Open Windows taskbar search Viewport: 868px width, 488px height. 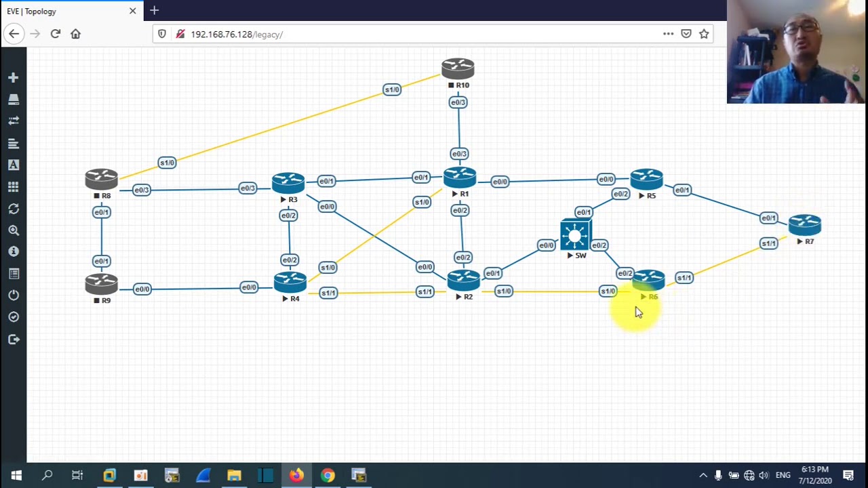[47, 476]
